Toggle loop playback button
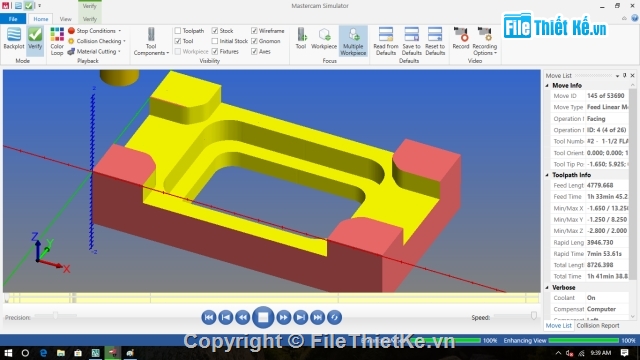This screenshot has width=640, height=360. 334,317
